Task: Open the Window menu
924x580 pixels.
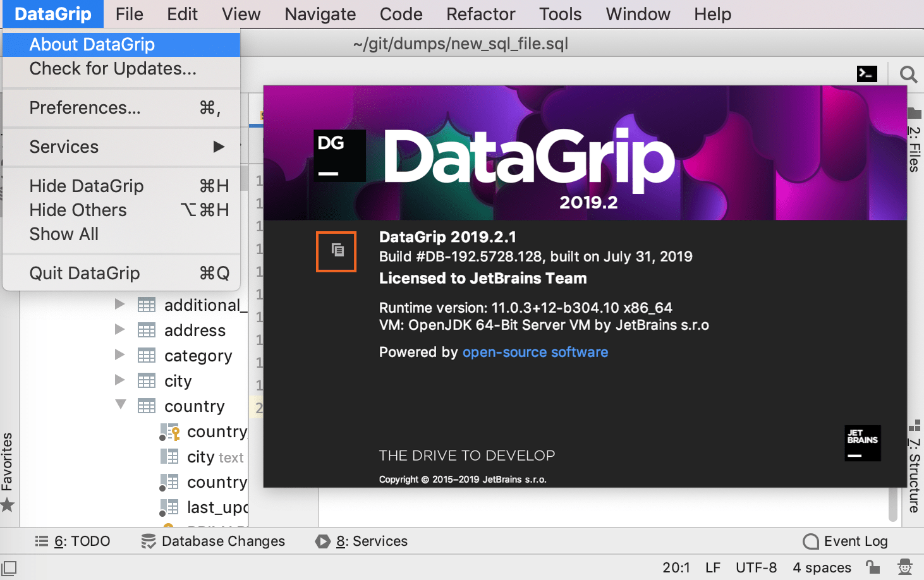Action: pyautogui.click(x=638, y=14)
